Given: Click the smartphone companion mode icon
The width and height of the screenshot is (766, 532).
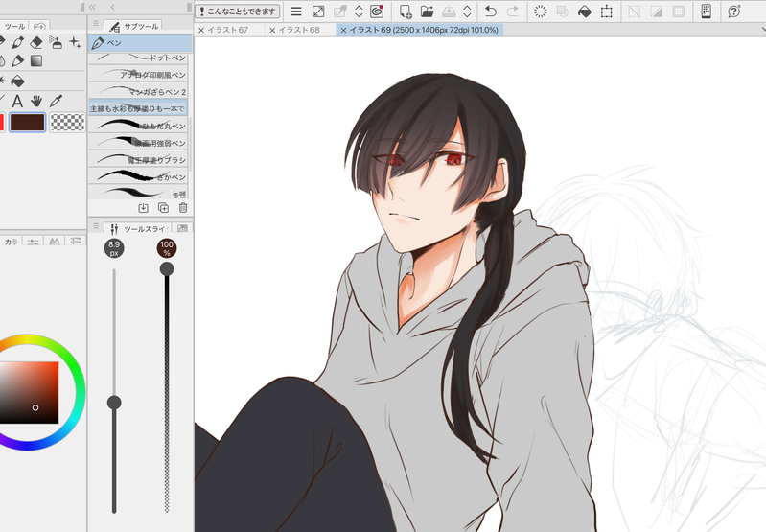Looking at the screenshot, I should tap(706, 12).
